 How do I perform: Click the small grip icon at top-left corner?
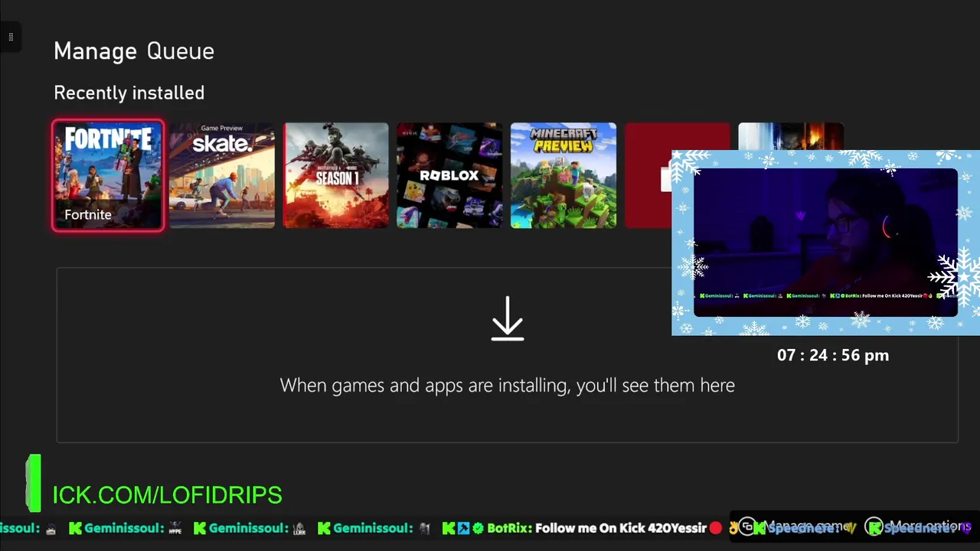click(11, 37)
